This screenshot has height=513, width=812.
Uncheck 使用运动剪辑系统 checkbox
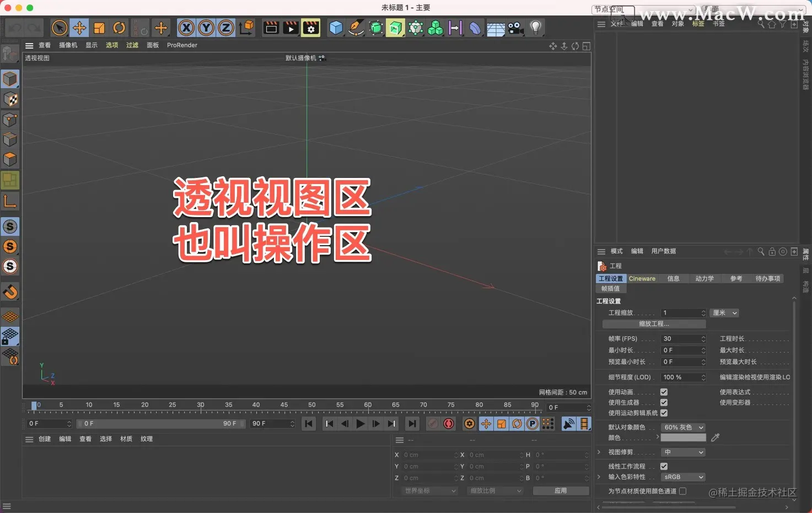[x=664, y=413]
